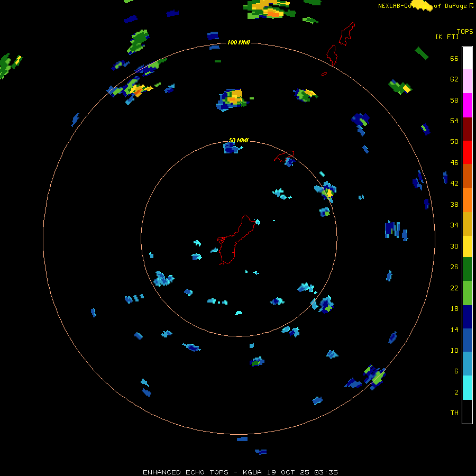The width and height of the screenshot is (476, 476).
Task: Click the Saipan island outline, the northernmost one
Action: pyautogui.click(x=347, y=34)
